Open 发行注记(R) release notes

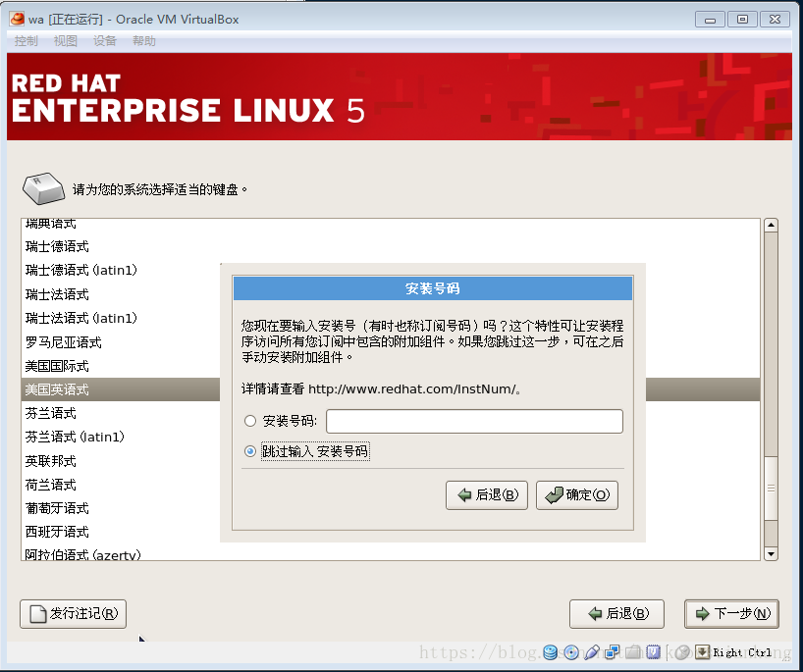[x=74, y=614]
